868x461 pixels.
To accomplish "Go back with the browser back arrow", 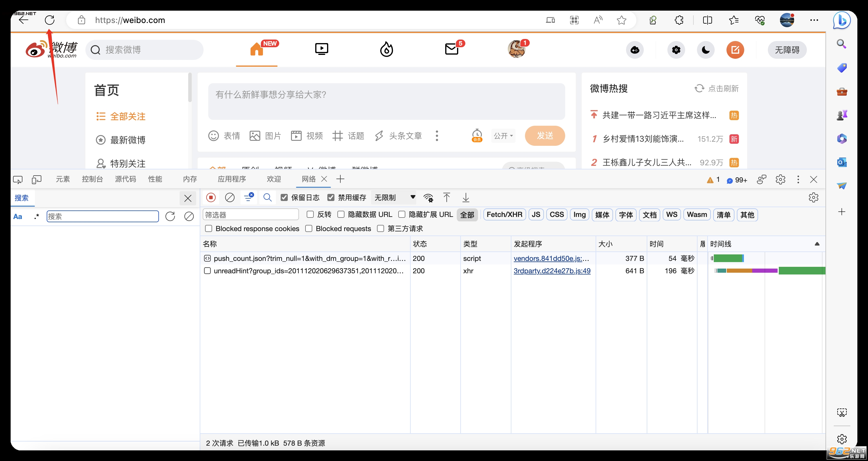I will 24,20.
